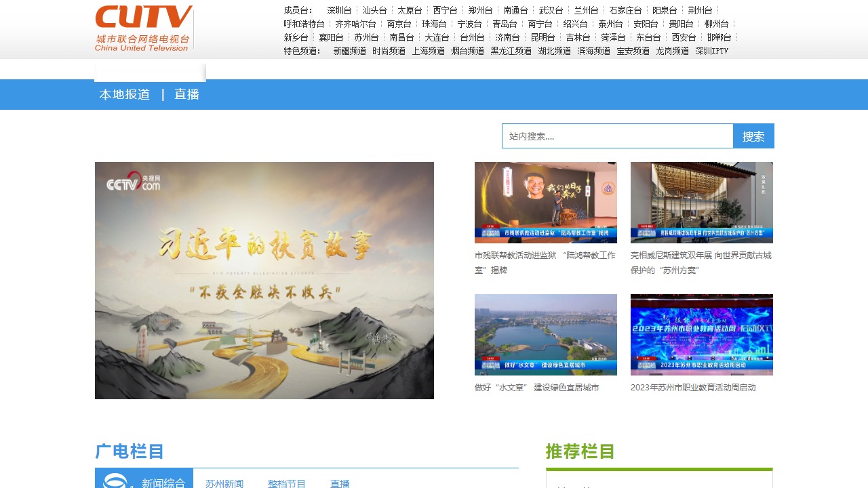
Task: Go to member station 西宁台
Action: 445,10
